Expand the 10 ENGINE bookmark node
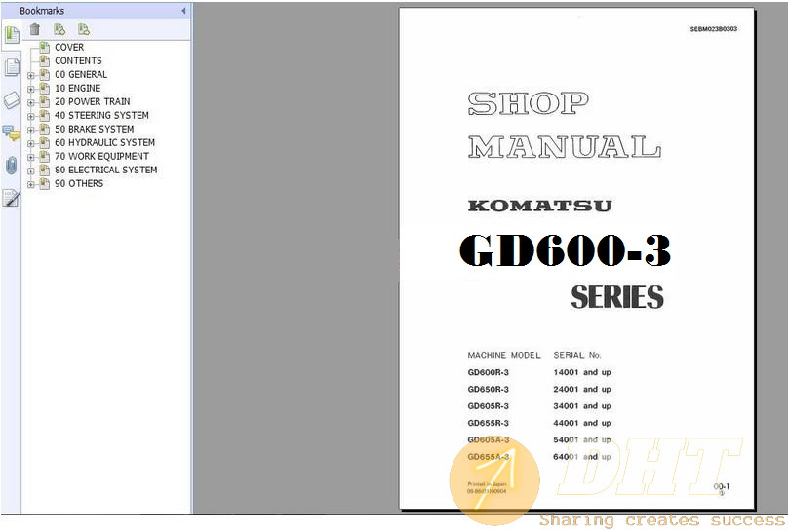This screenshot has width=788, height=532. (30, 90)
